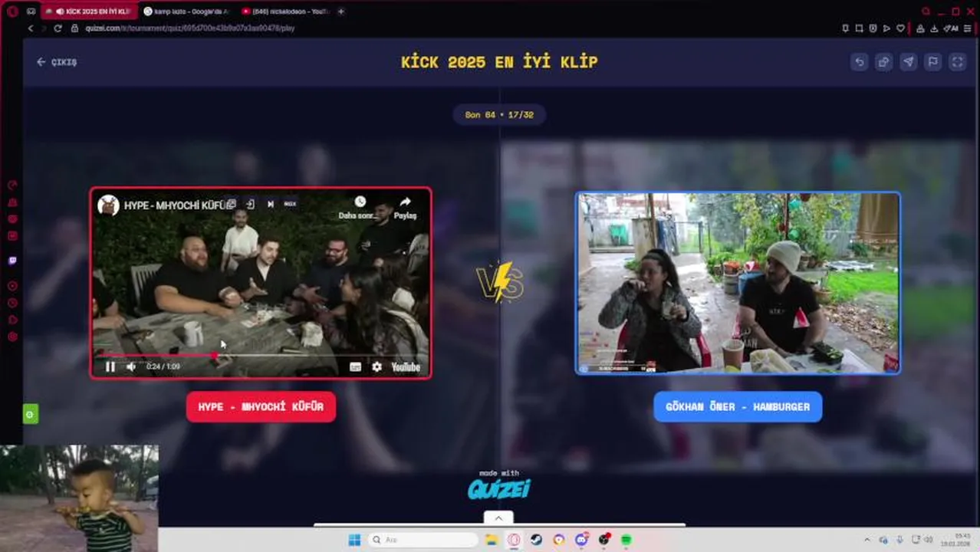Click the green gear button on left edge
980x552 pixels.
(x=30, y=415)
